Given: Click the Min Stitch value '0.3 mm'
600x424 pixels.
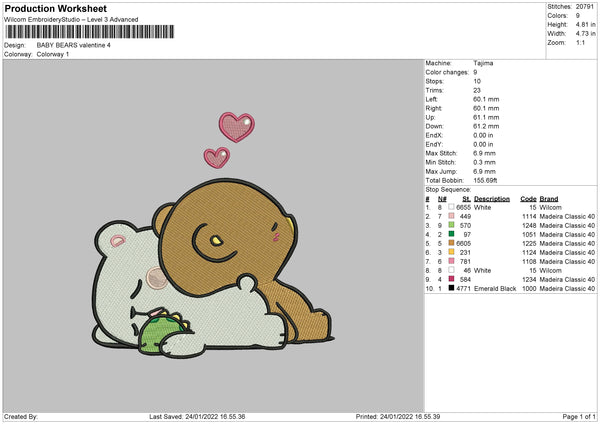Looking at the screenshot, I should pos(484,162).
